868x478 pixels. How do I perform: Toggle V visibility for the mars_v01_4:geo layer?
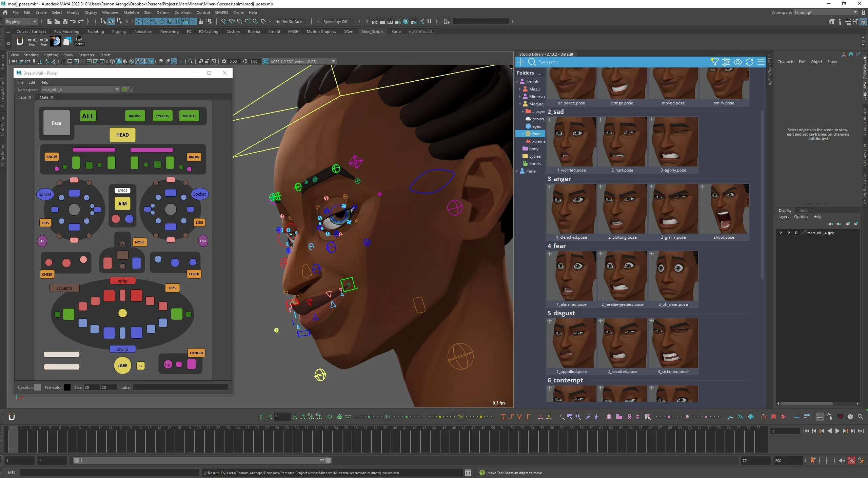tap(781, 233)
